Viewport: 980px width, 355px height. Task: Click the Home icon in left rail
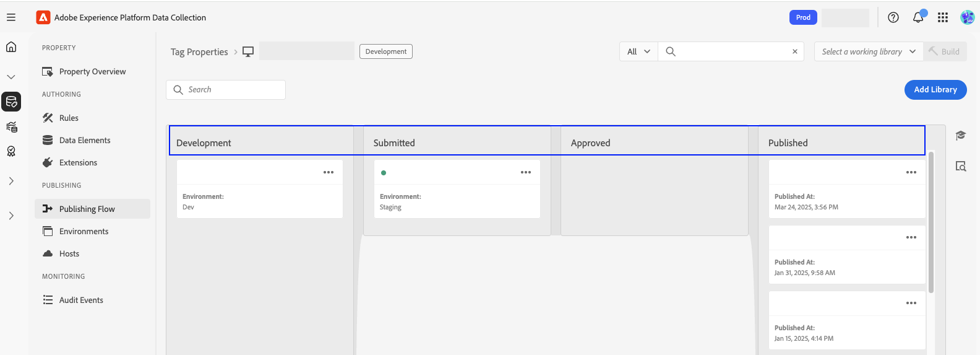11,47
